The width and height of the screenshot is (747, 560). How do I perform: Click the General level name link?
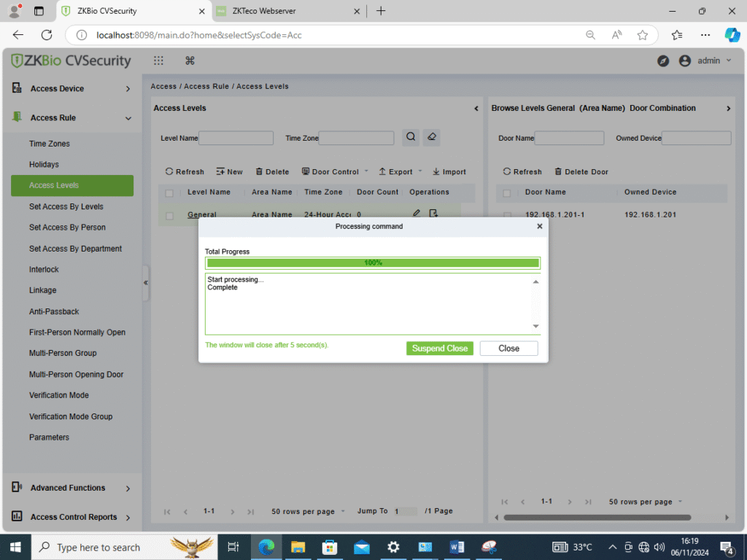[x=201, y=215]
